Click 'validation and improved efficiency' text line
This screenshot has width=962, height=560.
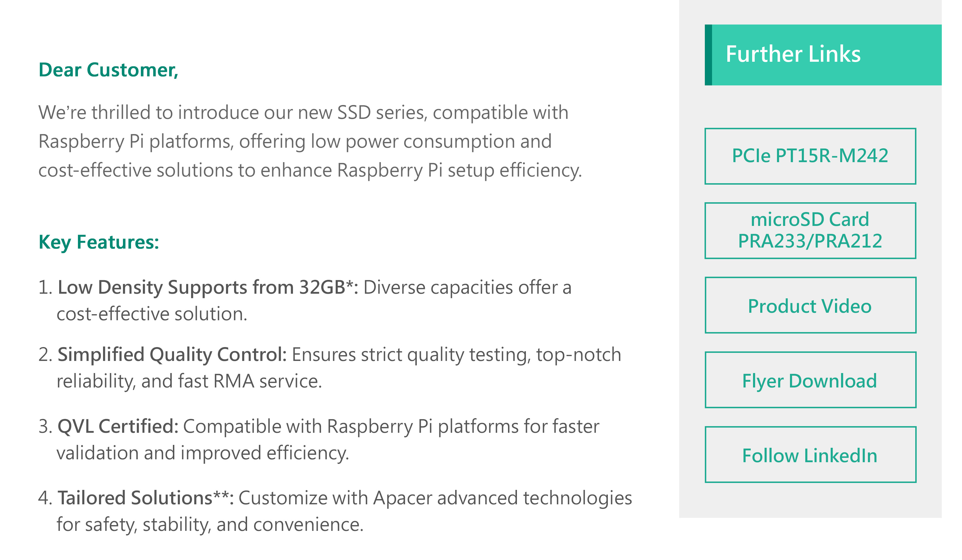pyautogui.click(x=202, y=453)
